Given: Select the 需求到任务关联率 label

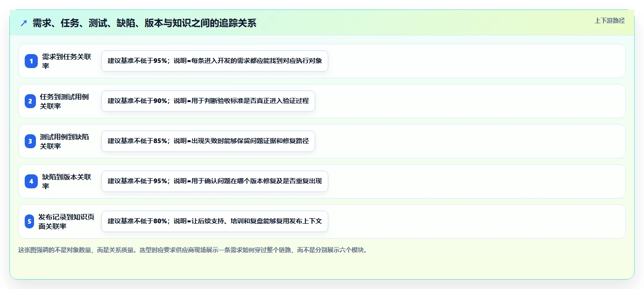Looking at the screenshot, I should click(67, 61).
